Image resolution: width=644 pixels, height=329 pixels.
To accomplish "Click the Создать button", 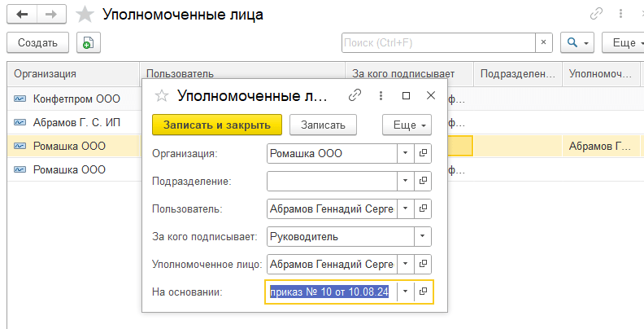I will [37, 43].
